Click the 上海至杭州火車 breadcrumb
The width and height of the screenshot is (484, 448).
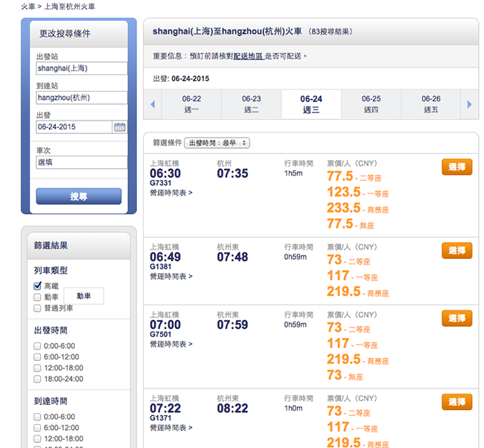click(70, 7)
